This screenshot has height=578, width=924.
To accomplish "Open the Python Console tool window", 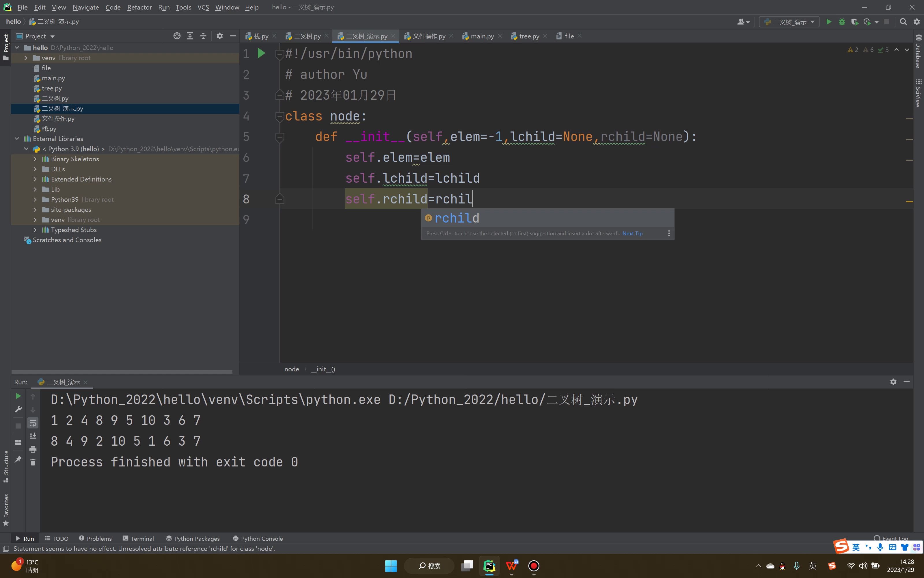I will pyautogui.click(x=258, y=538).
